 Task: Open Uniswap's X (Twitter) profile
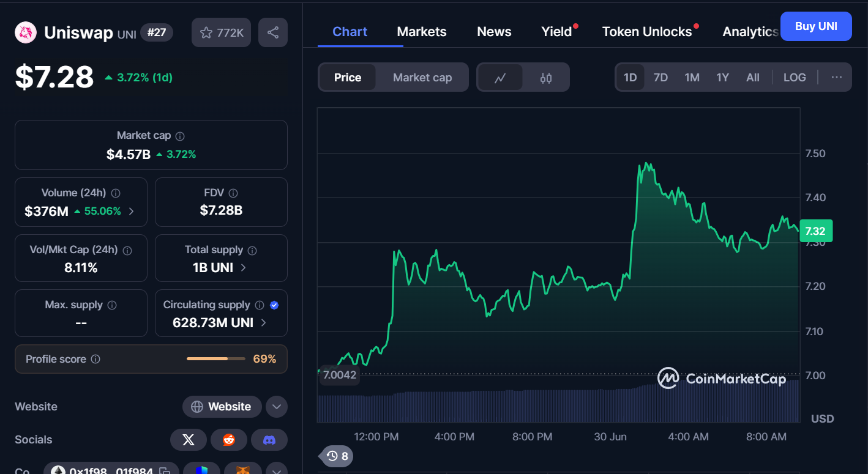point(189,440)
